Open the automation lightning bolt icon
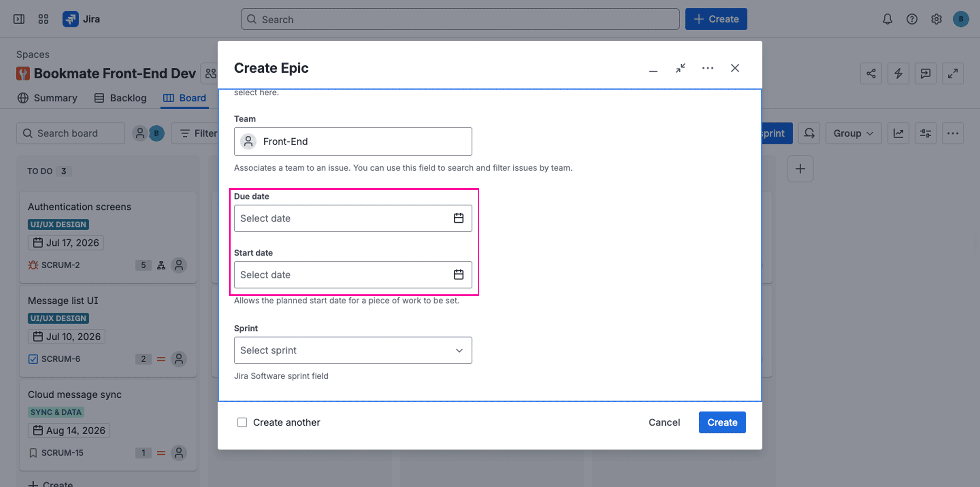 pyautogui.click(x=898, y=73)
